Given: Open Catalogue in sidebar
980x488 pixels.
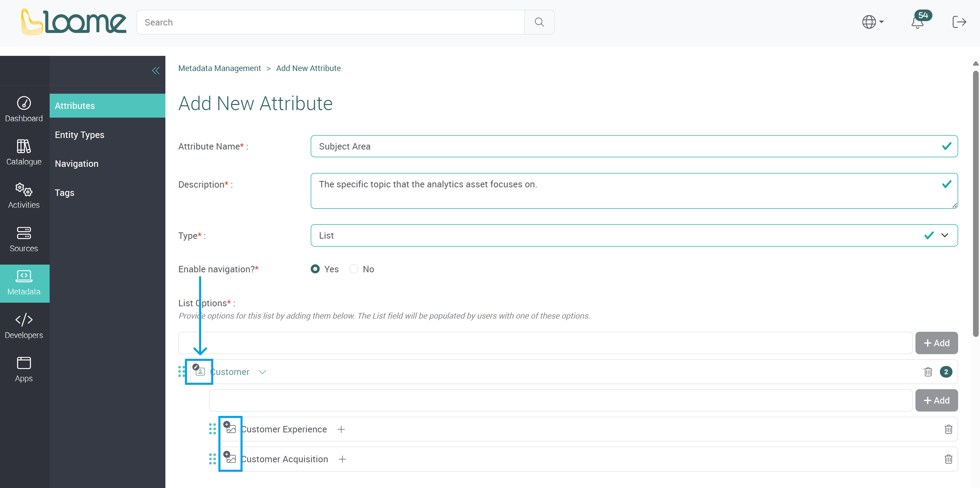Looking at the screenshot, I should (x=24, y=153).
